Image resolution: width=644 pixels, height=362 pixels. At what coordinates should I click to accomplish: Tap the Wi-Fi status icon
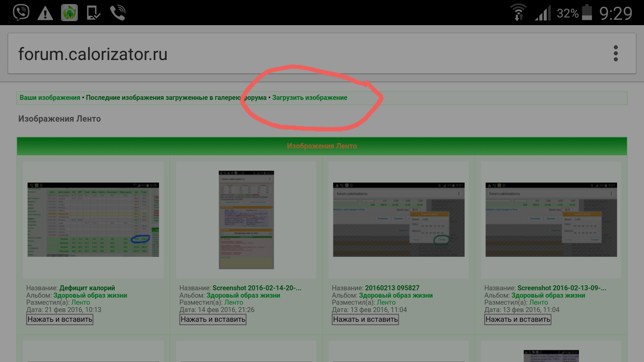pos(518,13)
